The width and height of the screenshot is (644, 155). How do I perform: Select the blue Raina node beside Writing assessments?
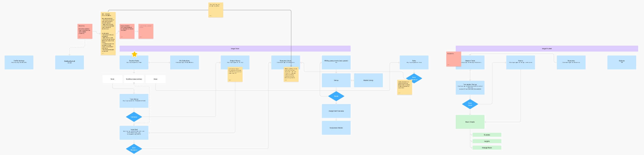tap(414, 62)
